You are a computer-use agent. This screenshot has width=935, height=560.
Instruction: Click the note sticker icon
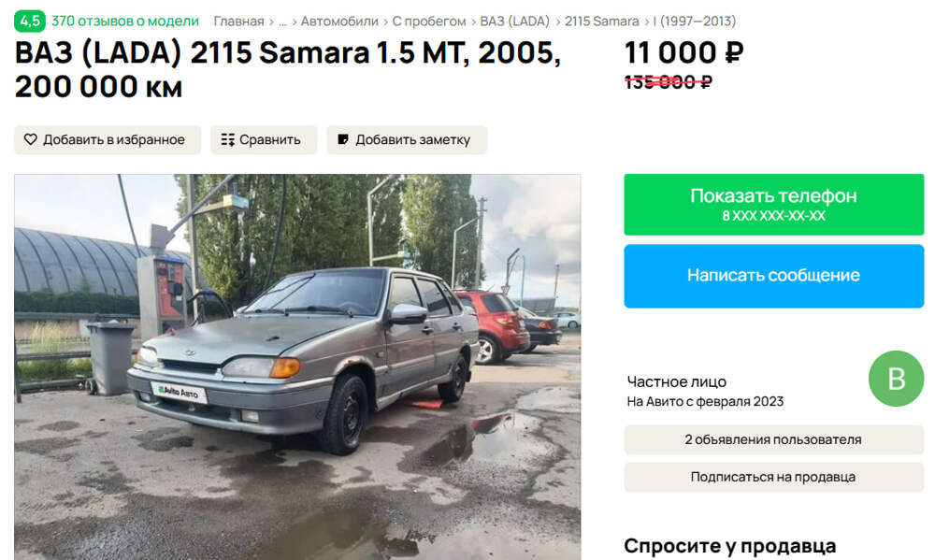pyautogui.click(x=343, y=139)
